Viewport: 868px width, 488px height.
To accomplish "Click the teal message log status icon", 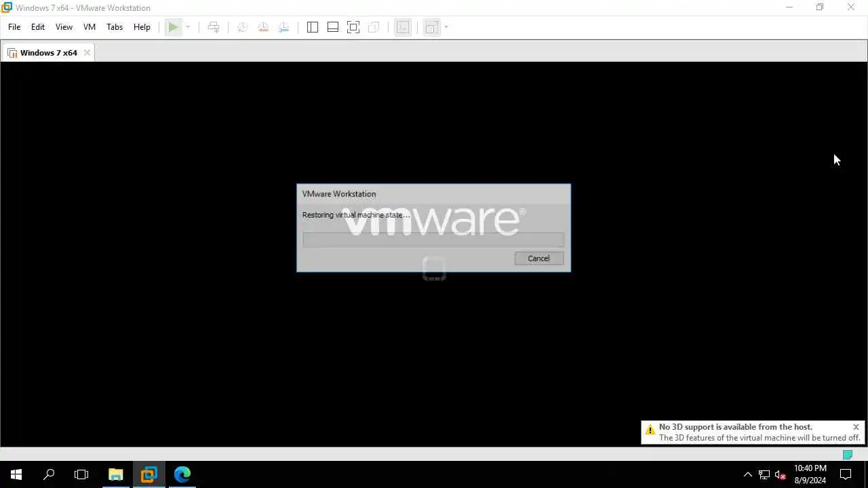I will click(x=848, y=454).
